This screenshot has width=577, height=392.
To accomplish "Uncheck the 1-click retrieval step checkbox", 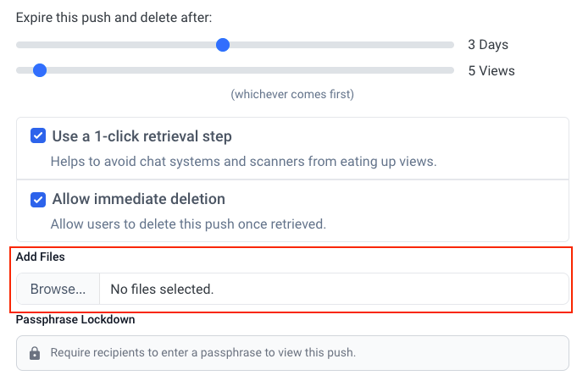I will point(38,135).
